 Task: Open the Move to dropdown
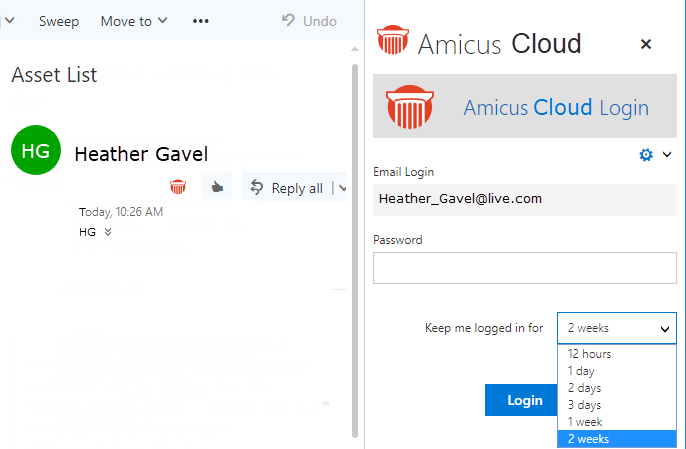134,21
